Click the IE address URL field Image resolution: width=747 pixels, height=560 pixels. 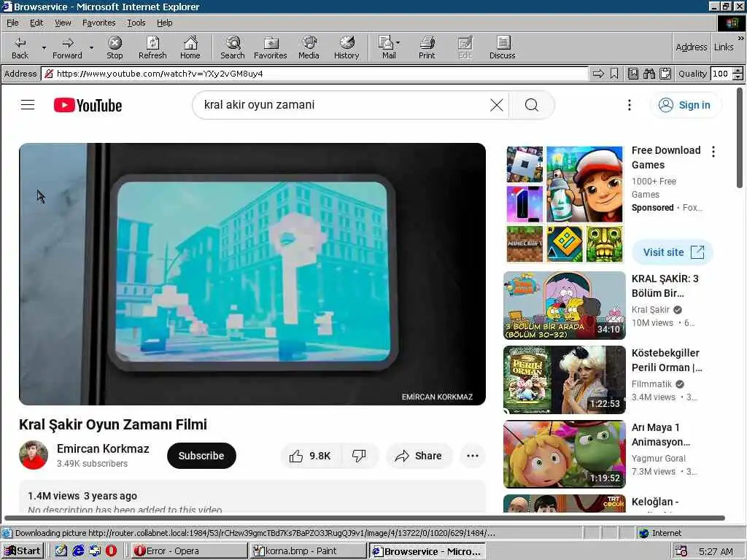(314, 74)
